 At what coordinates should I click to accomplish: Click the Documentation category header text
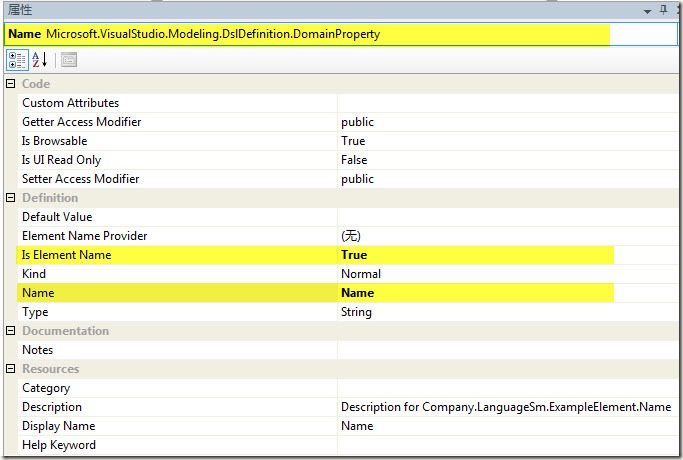point(65,331)
